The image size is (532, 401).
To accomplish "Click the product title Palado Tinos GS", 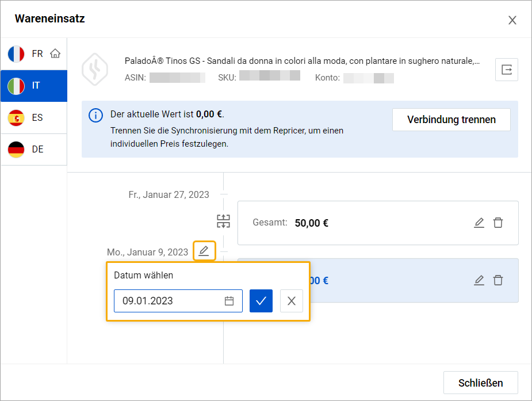I will click(x=302, y=61).
